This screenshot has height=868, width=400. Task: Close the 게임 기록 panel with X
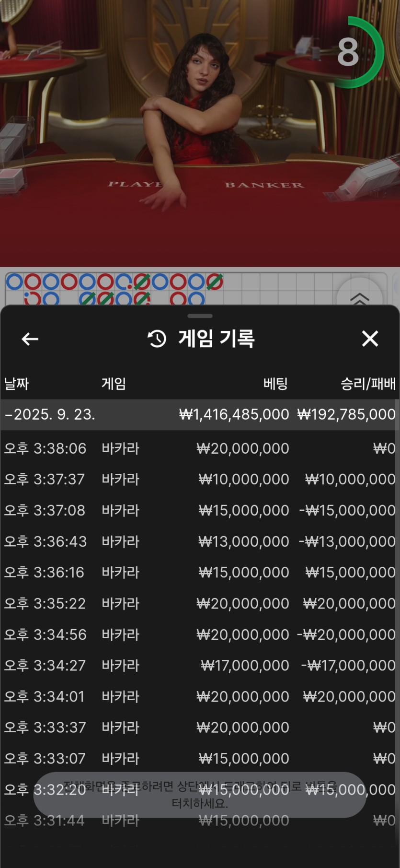coord(370,339)
